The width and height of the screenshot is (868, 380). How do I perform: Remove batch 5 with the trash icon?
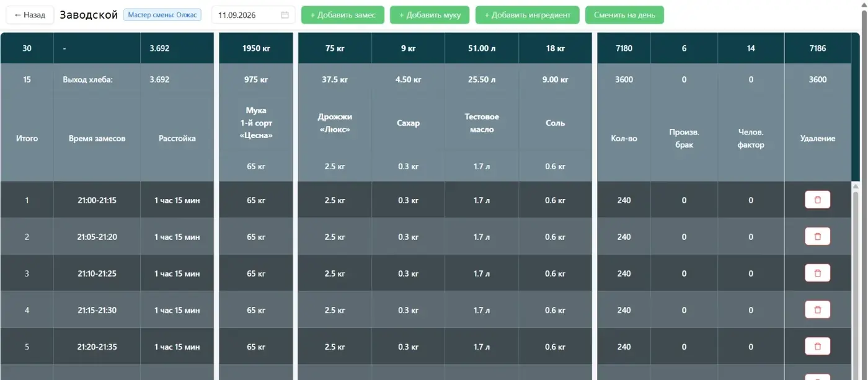[x=817, y=346]
